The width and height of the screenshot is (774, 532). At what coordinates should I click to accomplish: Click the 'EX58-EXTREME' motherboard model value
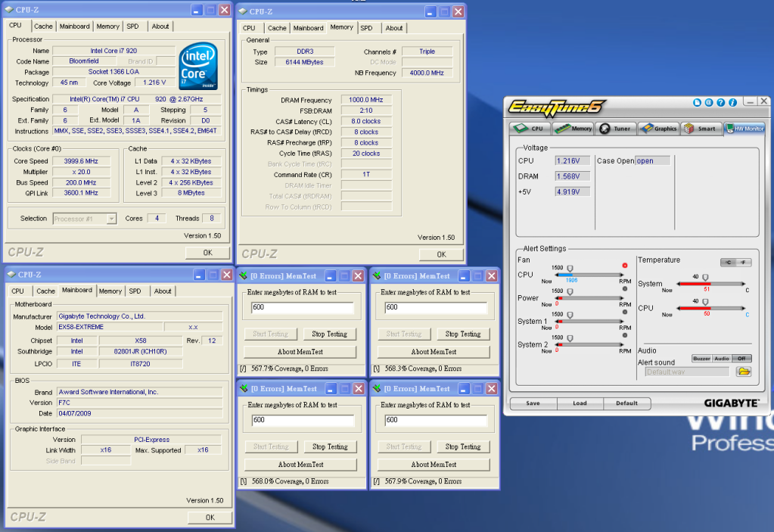tap(110, 327)
